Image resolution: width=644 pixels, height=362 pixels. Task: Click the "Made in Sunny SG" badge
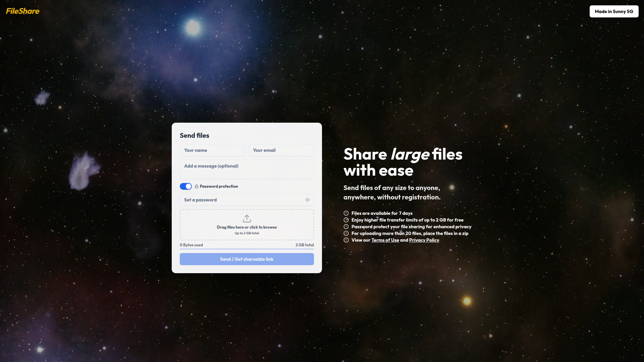tap(614, 11)
